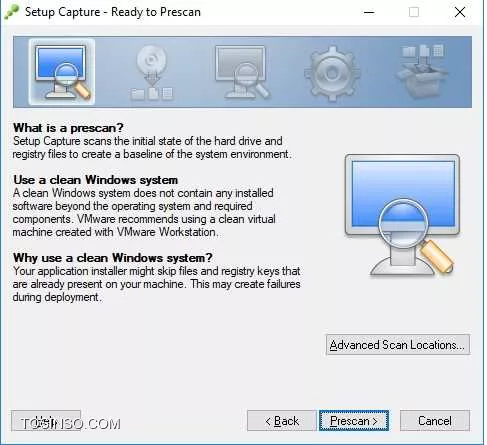Click the 'What is a prescan?' heading
487x445 pixels.
point(68,128)
